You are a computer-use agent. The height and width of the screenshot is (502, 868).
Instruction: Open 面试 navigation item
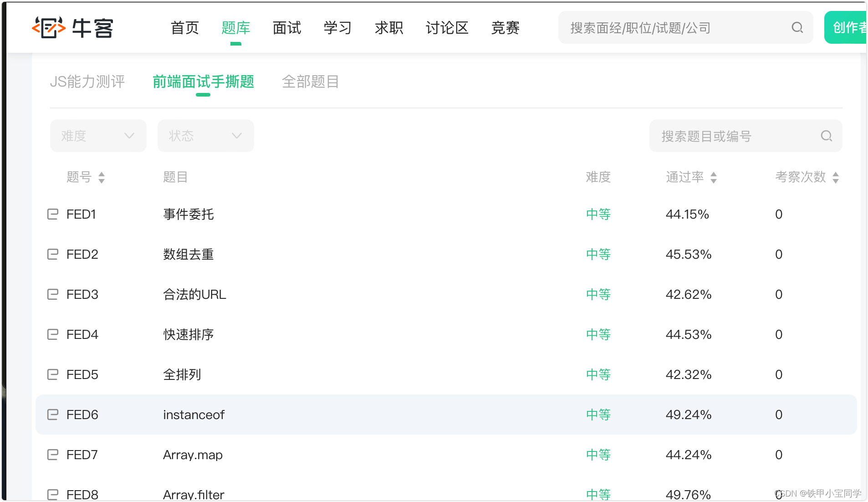(287, 28)
